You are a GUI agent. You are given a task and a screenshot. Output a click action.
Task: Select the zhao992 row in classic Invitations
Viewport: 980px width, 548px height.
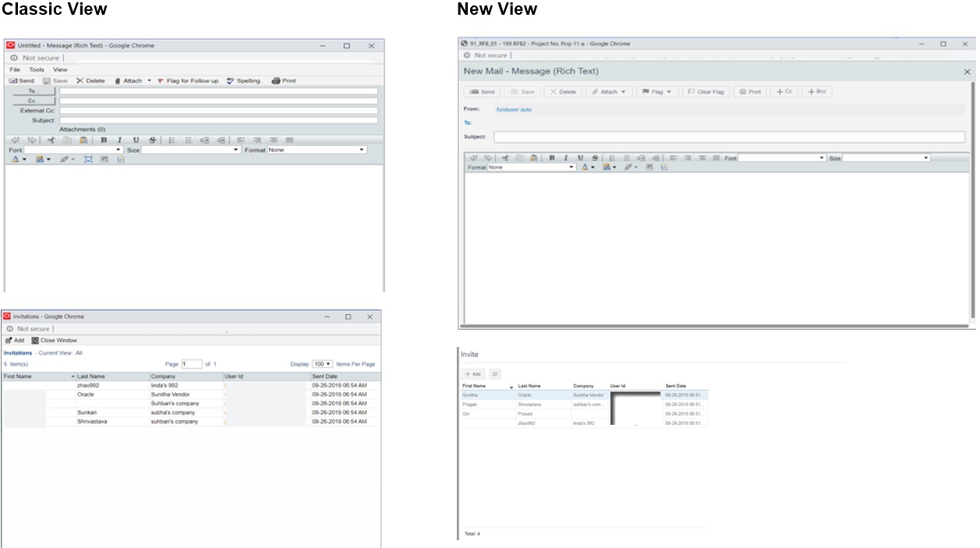(x=190, y=385)
